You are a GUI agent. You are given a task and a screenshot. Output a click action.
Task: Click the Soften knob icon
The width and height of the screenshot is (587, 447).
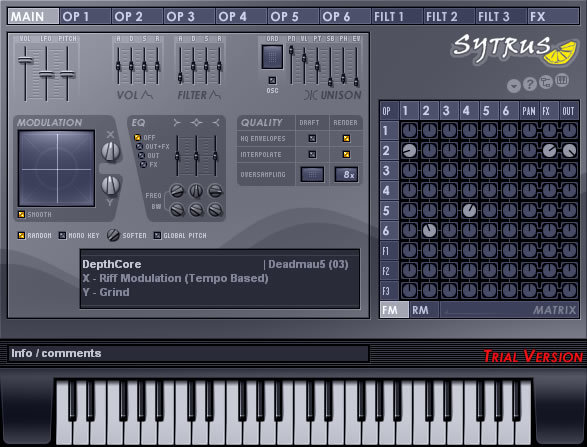(113, 235)
